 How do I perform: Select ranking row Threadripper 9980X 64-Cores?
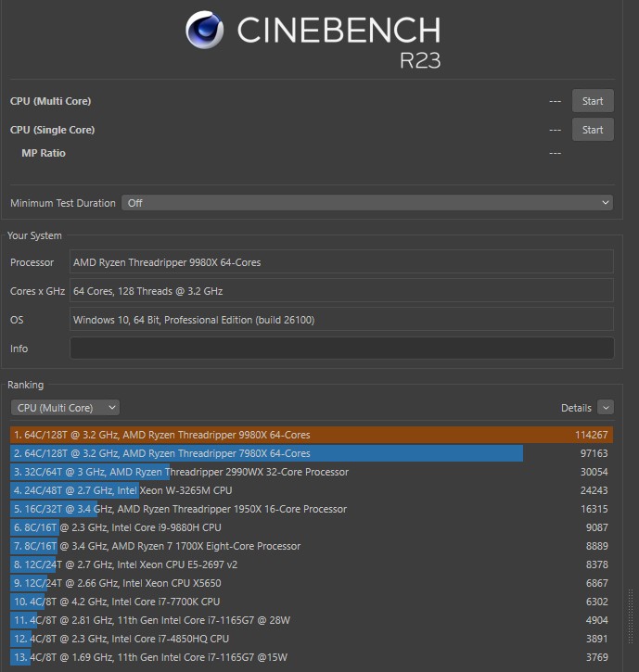[x=312, y=435]
